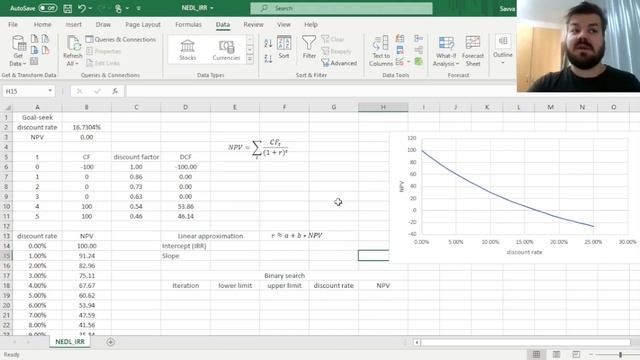
Task: Click the Existing Connections icon
Action: click(45, 50)
